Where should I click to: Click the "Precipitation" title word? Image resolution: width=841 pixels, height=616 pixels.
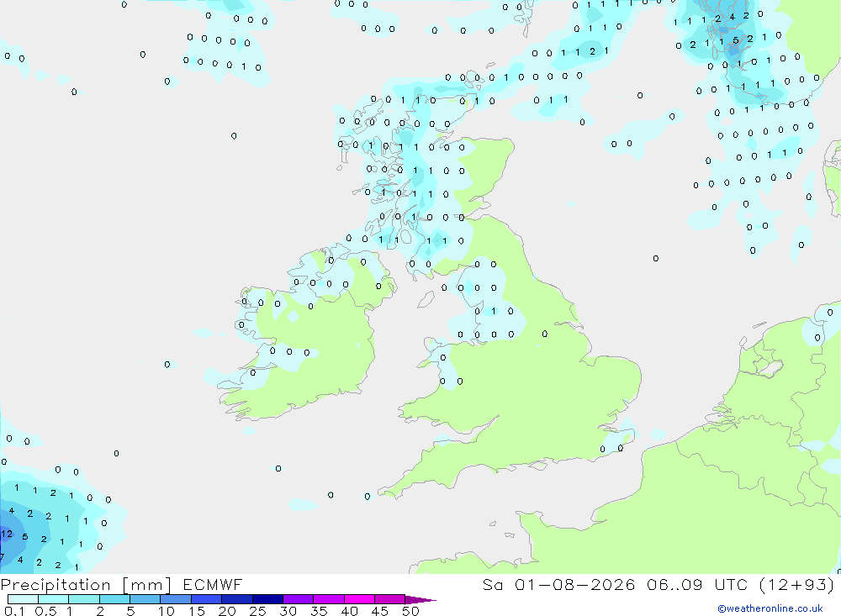coord(56,585)
